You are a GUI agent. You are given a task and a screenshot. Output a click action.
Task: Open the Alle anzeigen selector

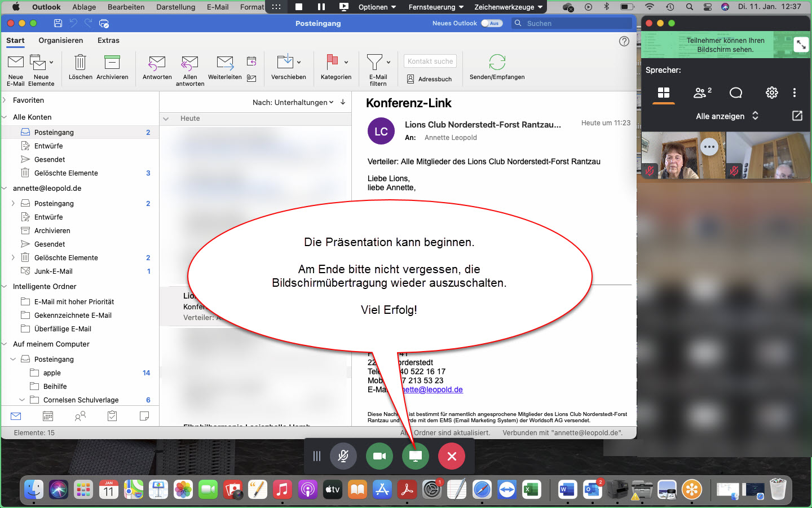click(727, 116)
